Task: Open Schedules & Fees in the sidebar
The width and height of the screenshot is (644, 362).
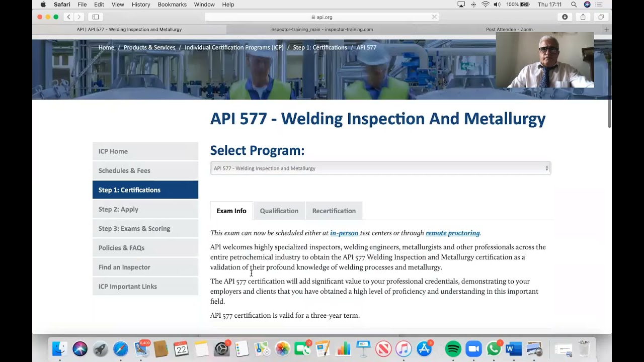Action: 145,170
